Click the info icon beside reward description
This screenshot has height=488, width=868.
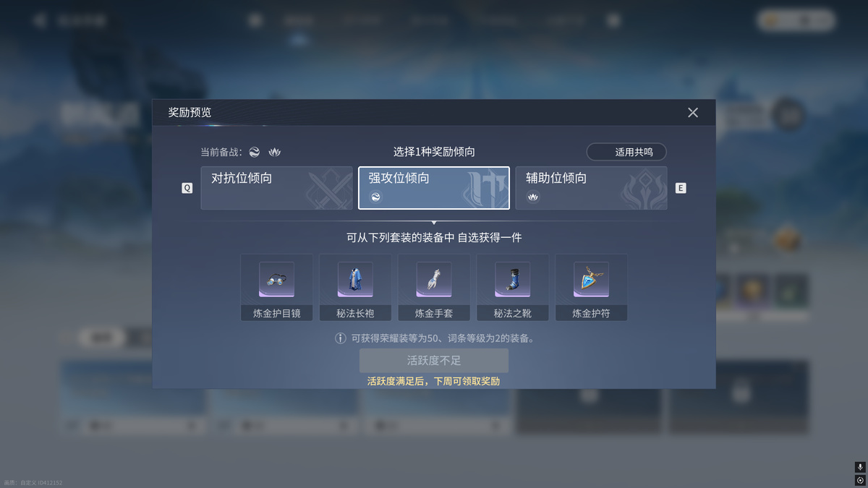coord(340,338)
